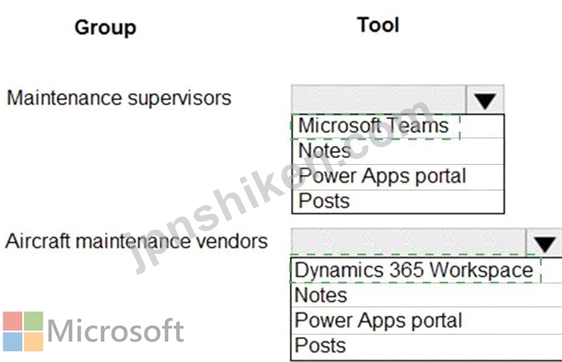562x362 pixels.
Task: Select Dynamics 365 Workspace option
Action: 427,270
